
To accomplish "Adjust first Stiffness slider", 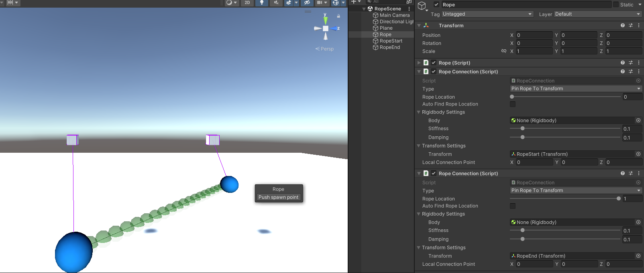I will pyautogui.click(x=565, y=129).
